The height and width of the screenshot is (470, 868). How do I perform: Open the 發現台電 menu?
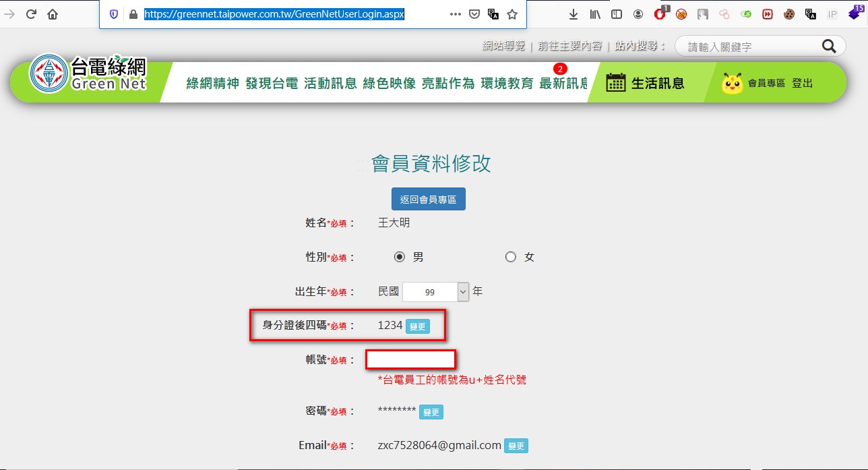tap(272, 84)
